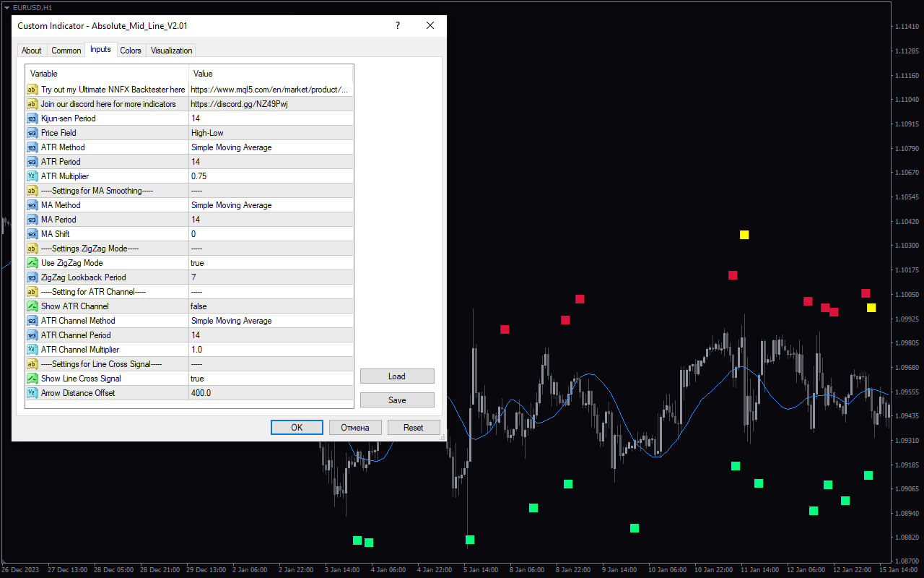Screen dimensions: 924x578
Task: Click the icon beside Price Field
Action: (x=32, y=133)
